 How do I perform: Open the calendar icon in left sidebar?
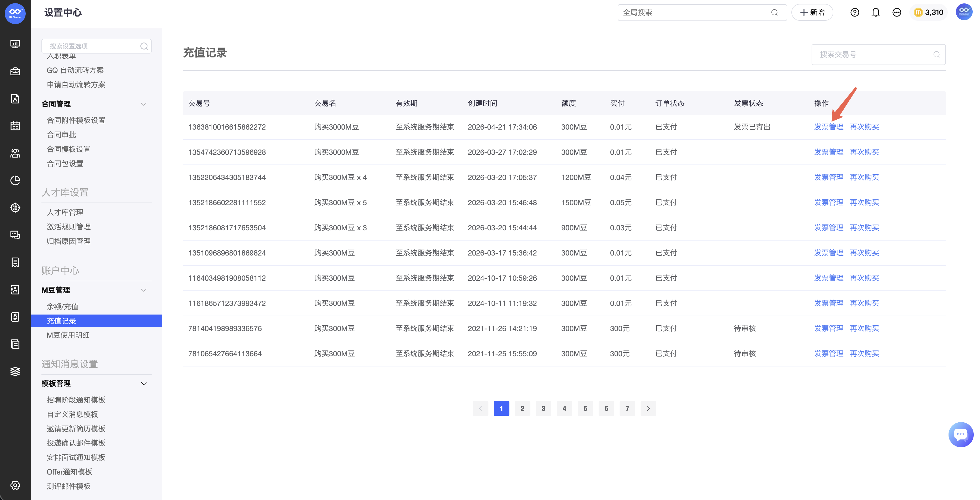pyautogui.click(x=15, y=126)
